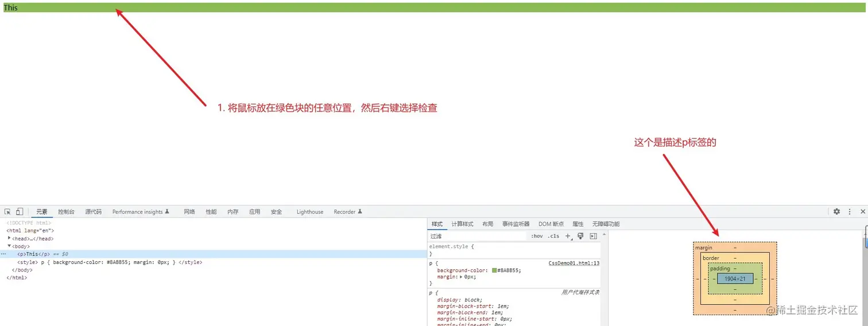This screenshot has width=868, height=326.
Task: Open 安全 tab
Action: point(276,212)
